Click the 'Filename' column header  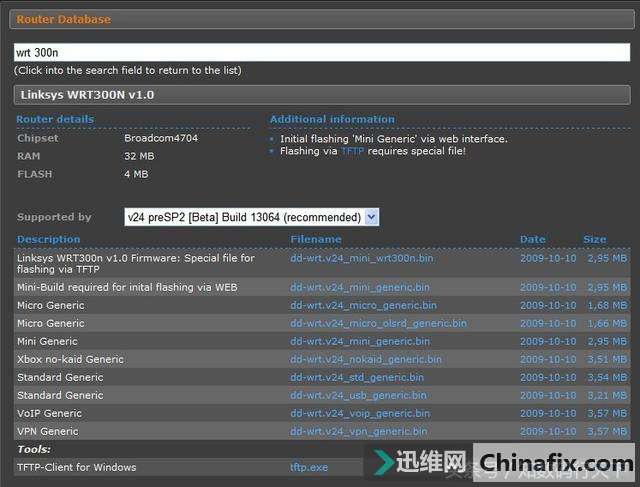[x=316, y=239]
